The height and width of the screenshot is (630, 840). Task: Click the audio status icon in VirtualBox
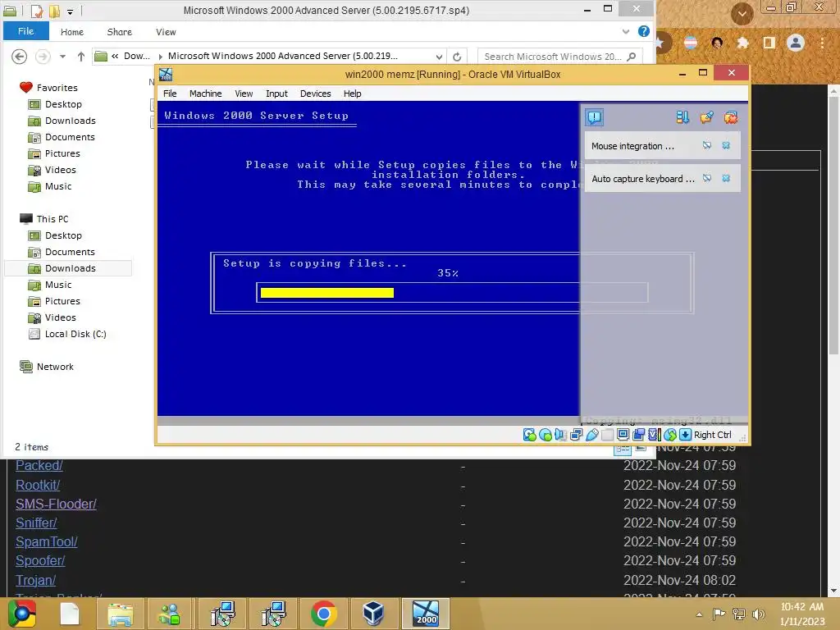click(561, 435)
